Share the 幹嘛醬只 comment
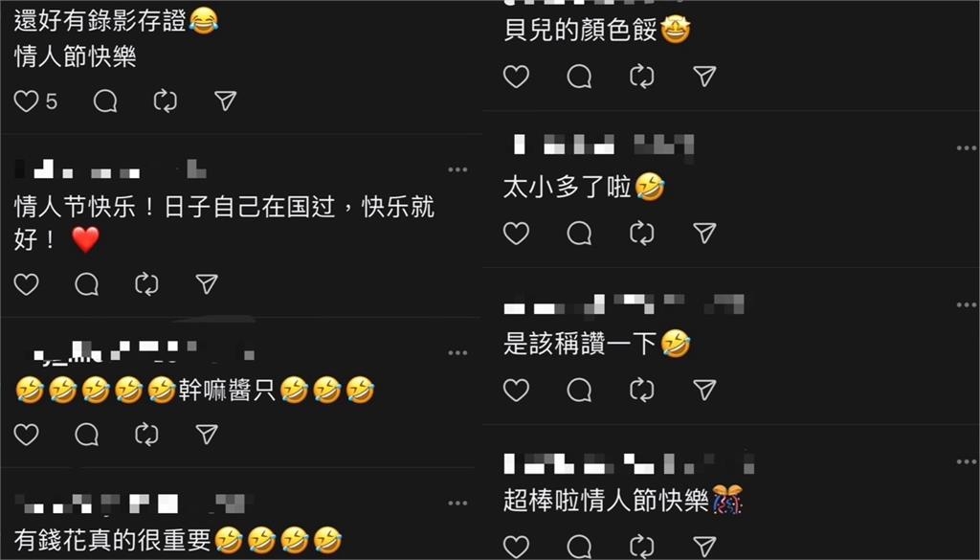Viewport: 980px width, 560px height. 207,435
